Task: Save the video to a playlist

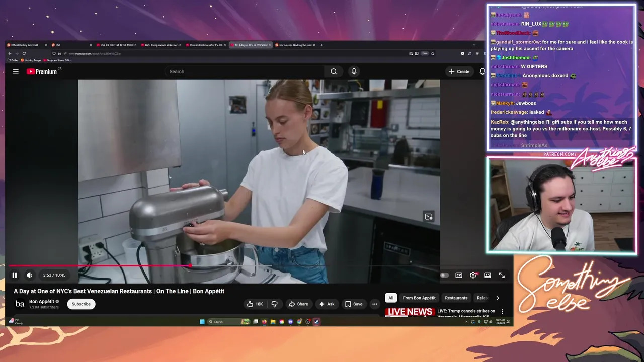Action: pos(354,304)
